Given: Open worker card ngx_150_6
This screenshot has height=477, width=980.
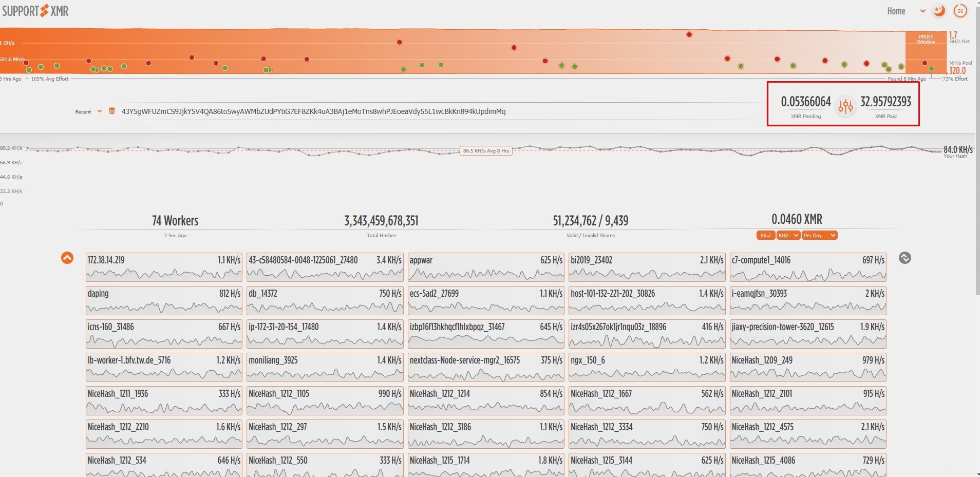Looking at the screenshot, I should (x=647, y=367).
